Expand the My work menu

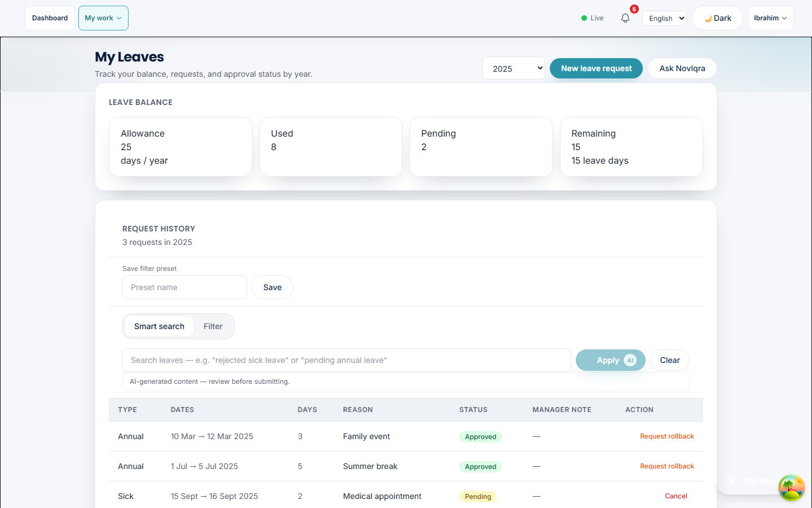(x=103, y=18)
